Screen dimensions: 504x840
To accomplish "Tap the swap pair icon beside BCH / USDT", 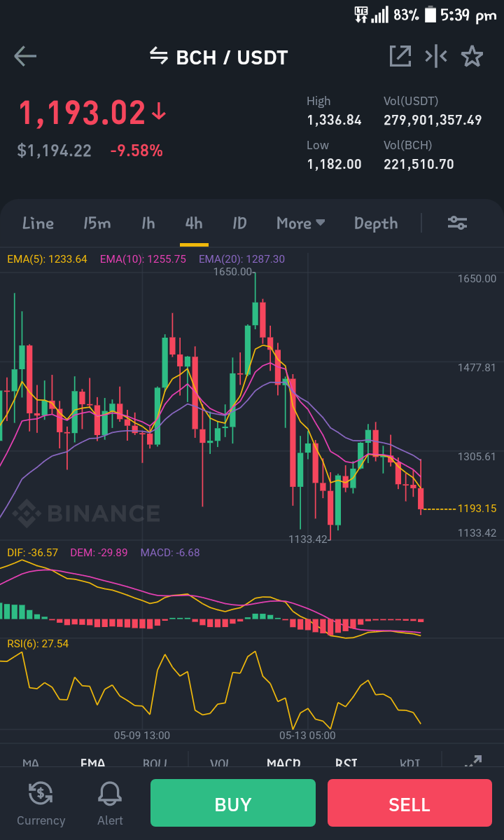I will 159,55.
